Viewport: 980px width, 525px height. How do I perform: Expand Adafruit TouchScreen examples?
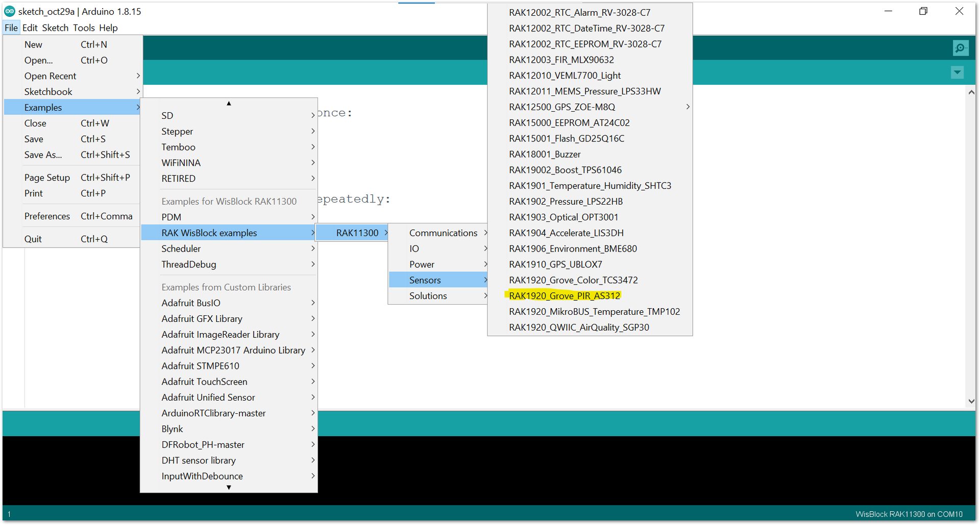click(x=229, y=382)
